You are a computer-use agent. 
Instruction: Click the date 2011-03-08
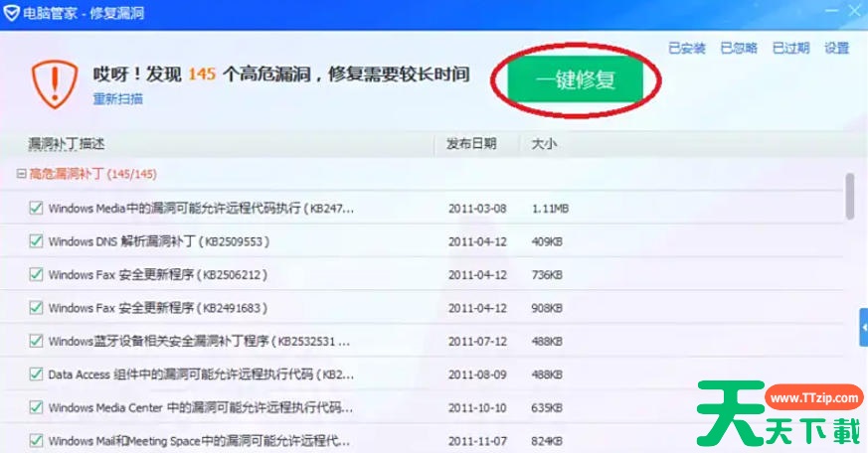coord(477,209)
